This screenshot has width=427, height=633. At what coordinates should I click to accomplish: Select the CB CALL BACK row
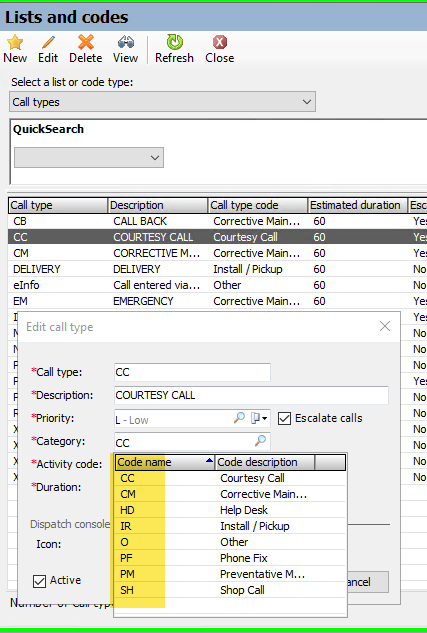[218, 221]
